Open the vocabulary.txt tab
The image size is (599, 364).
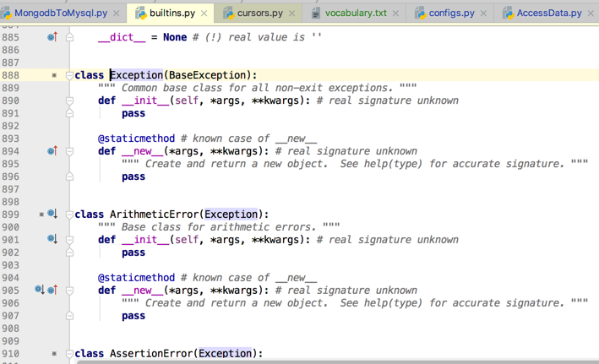click(x=356, y=13)
